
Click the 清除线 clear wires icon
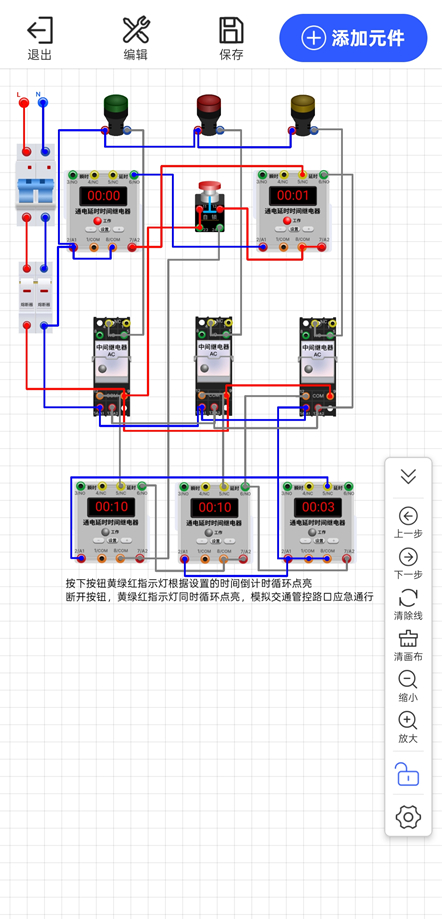408,598
